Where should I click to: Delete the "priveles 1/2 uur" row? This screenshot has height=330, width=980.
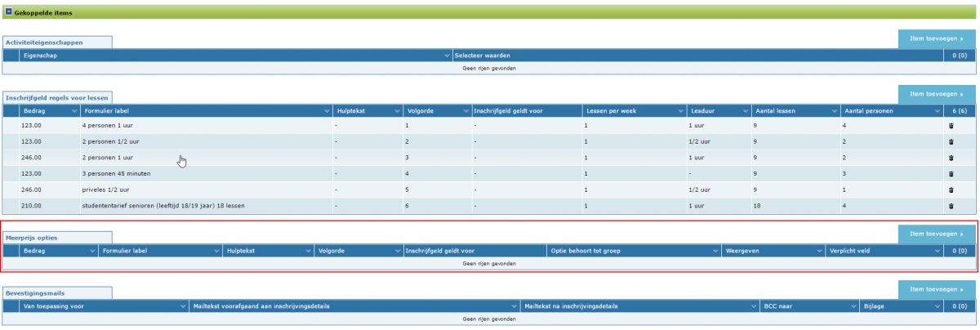click(x=951, y=190)
